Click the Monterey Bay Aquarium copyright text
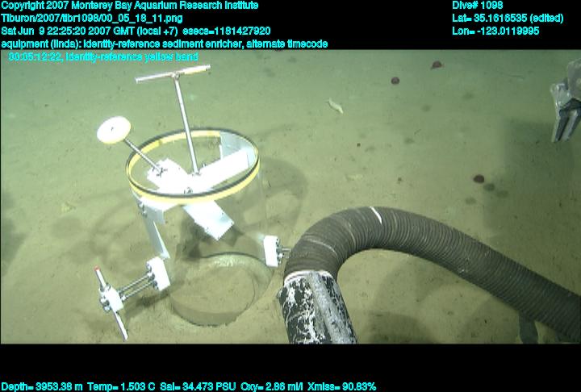The image size is (581, 392). [130, 6]
